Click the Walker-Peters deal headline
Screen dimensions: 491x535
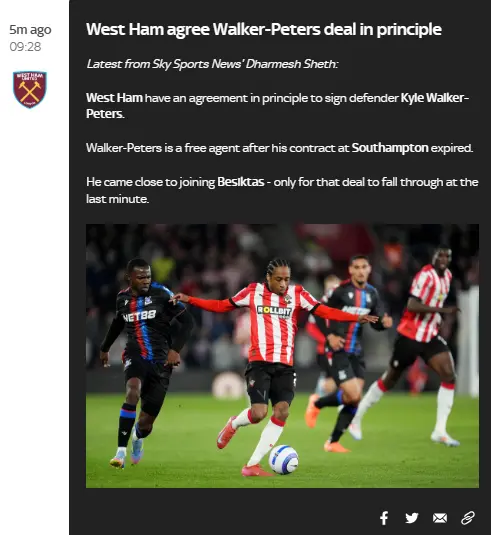pyautogui.click(x=264, y=30)
